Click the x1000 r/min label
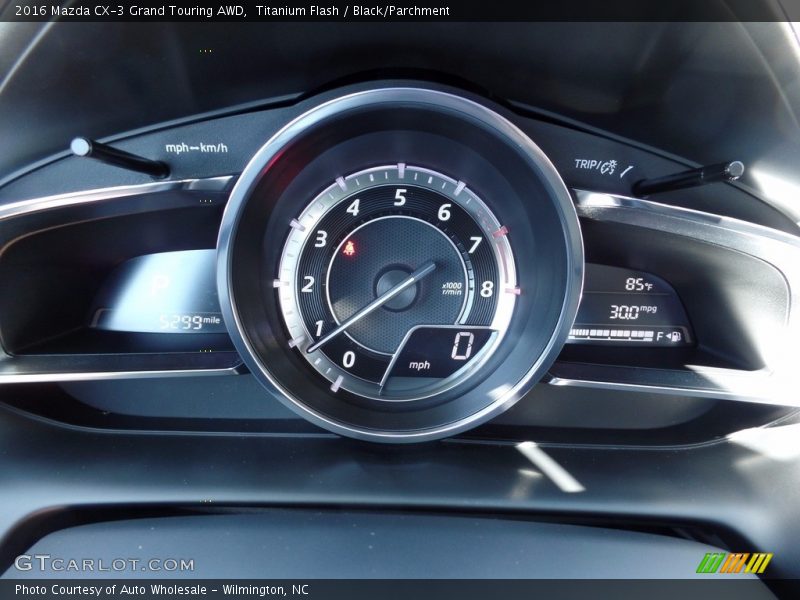The width and height of the screenshot is (800, 600). [452, 288]
